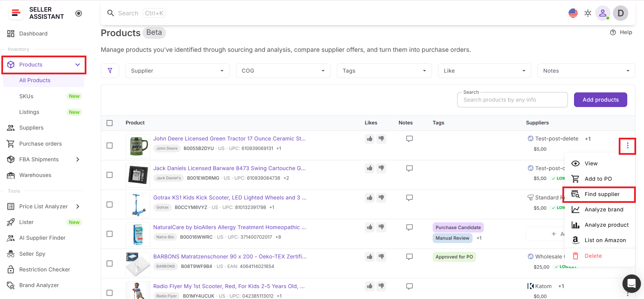644x299 pixels.
Task: Expand Price List Analyzer submenu
Action: pos(78,207)
